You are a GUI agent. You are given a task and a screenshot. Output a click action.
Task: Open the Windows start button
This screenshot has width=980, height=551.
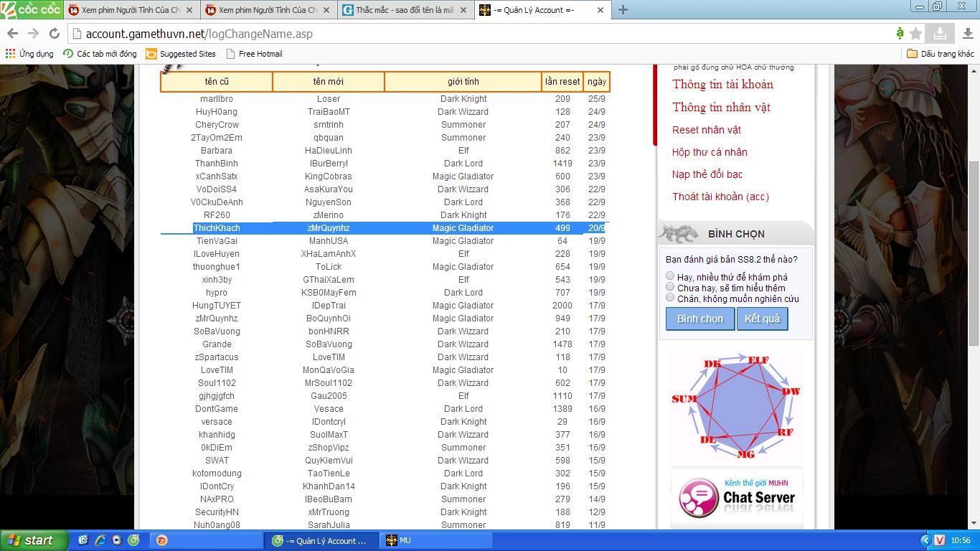coord(34,540)
